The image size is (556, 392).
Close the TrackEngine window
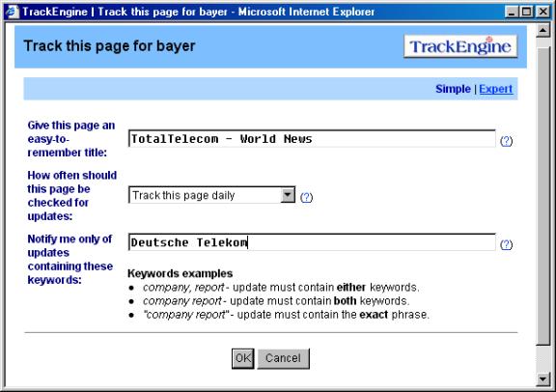pyautogui.click(x=542, y=12)
